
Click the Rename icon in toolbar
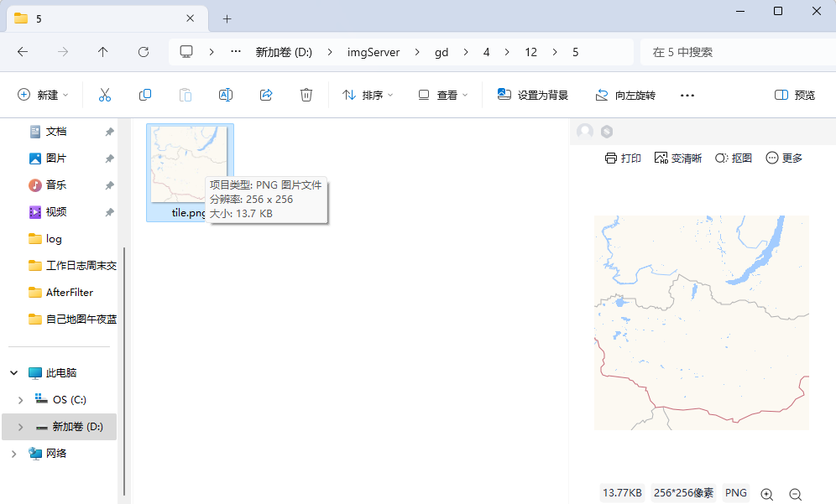[225, 95]
